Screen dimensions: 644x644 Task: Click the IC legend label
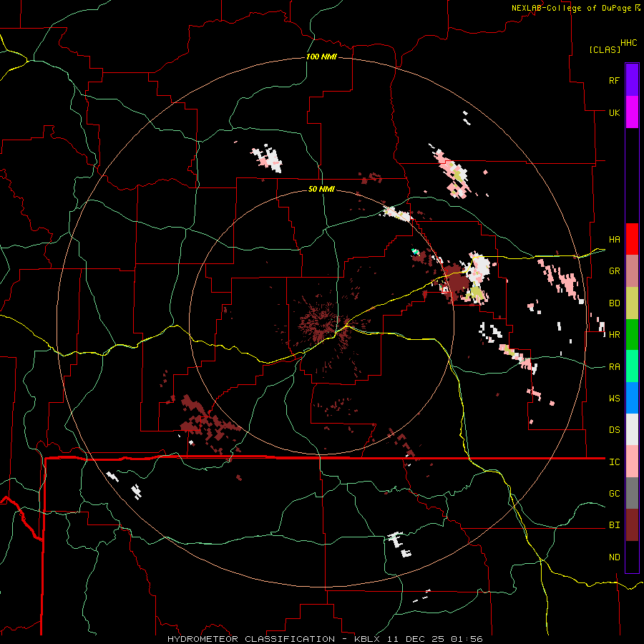click(x=614, y=462)
